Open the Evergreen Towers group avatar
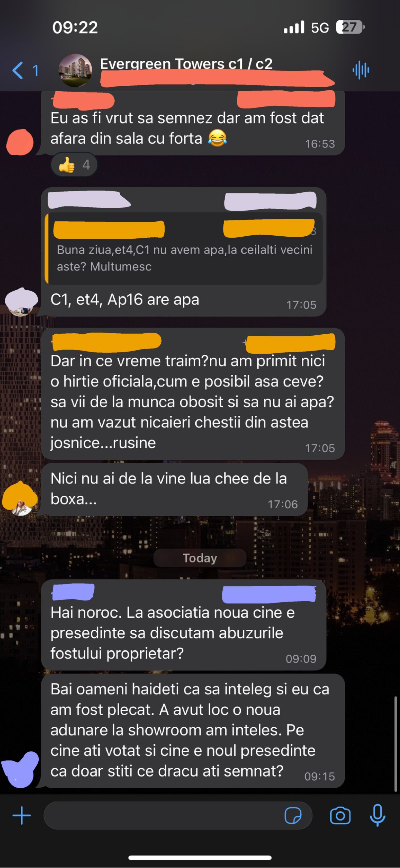400x868 pixels. (75, 70)
